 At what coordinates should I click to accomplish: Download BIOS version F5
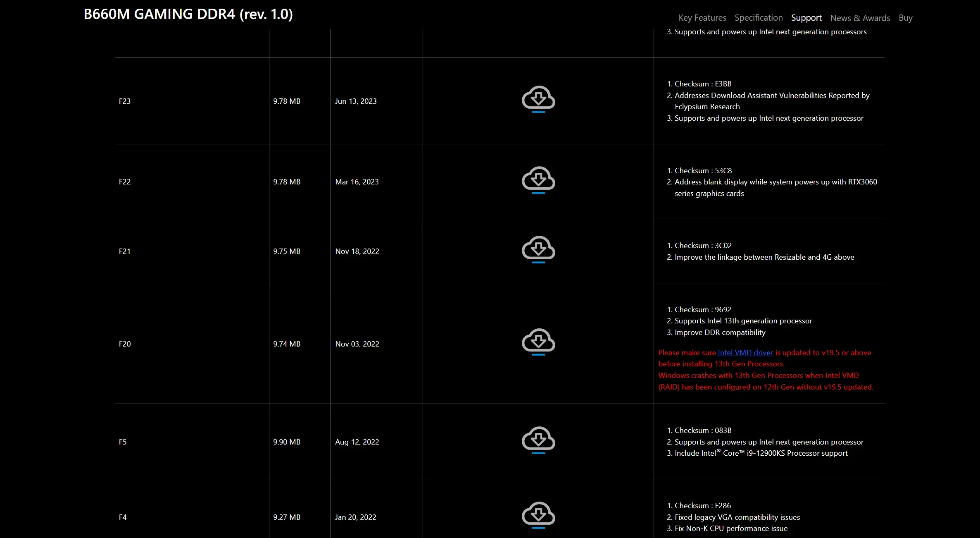[538, 440]
